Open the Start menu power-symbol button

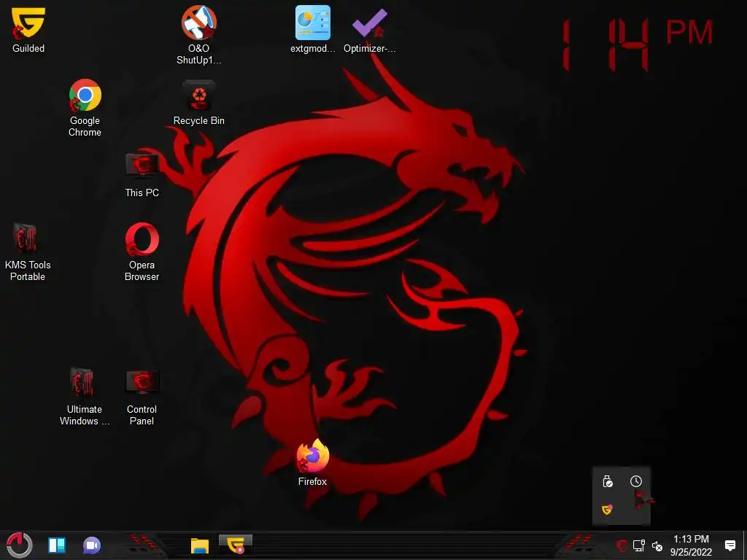19,545
